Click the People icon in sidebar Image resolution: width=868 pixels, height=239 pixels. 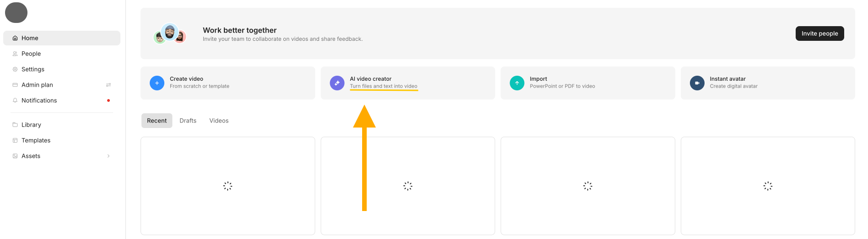click(15, 54)
